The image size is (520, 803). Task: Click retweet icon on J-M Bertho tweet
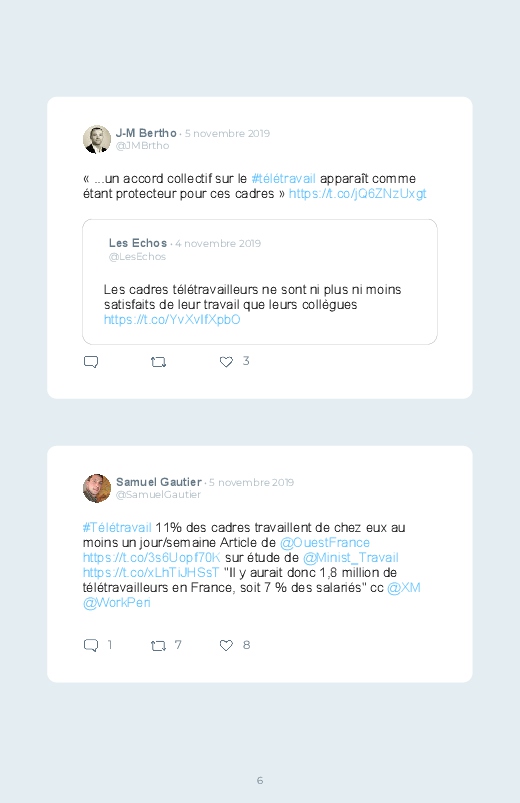tap(158, 362)
